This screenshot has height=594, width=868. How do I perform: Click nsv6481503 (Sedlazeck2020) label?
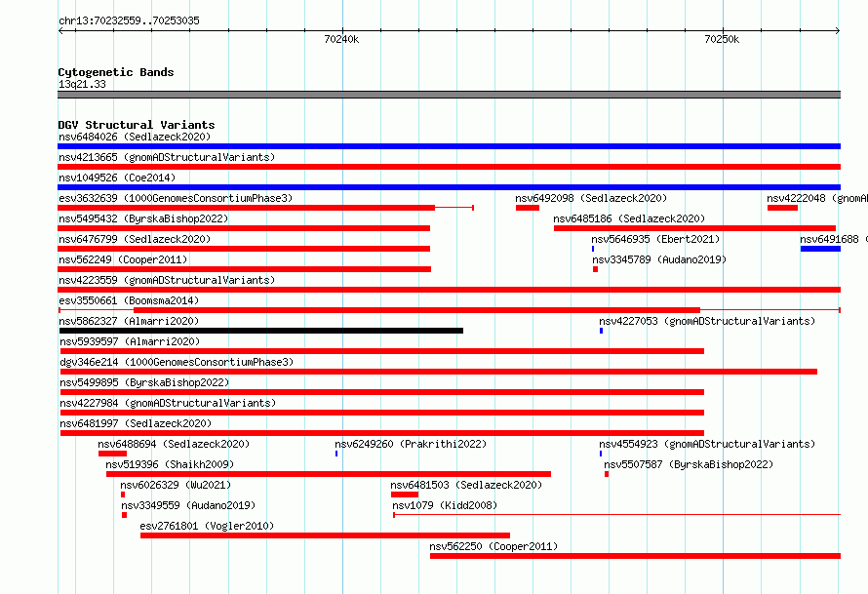pyautogui.click(x=466, y=485)
